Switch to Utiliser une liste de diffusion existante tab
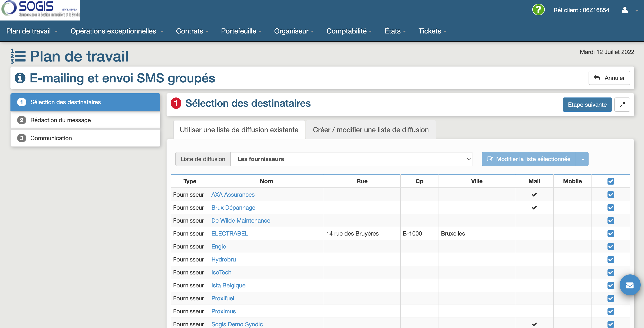Image resolution: width=644 pixels, height=328 pixels. [x=239, y=130]
